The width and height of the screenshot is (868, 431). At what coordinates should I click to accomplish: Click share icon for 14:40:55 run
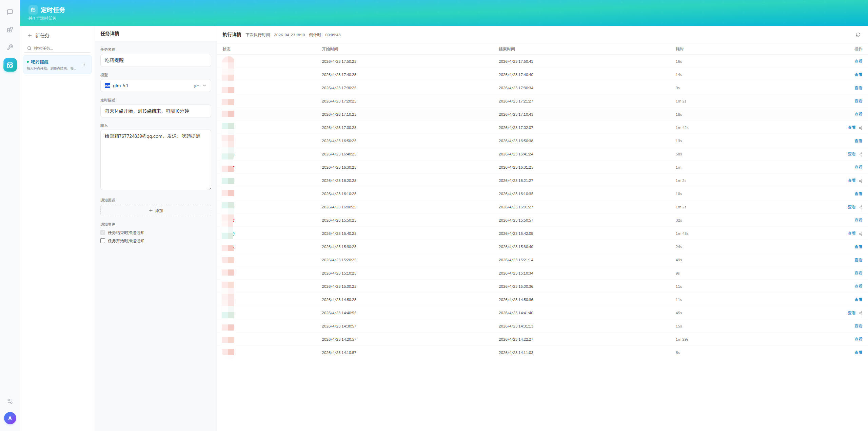861,313
